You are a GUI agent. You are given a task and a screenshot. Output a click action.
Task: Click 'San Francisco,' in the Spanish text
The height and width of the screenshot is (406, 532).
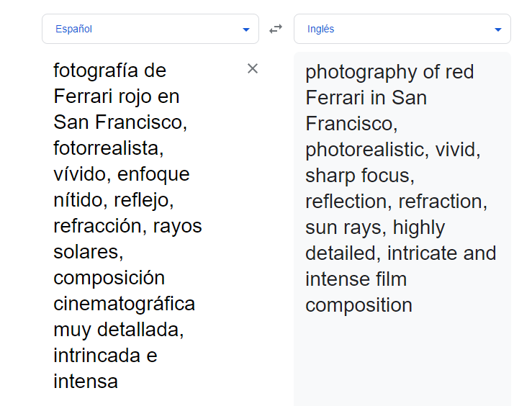coord(120,122)
